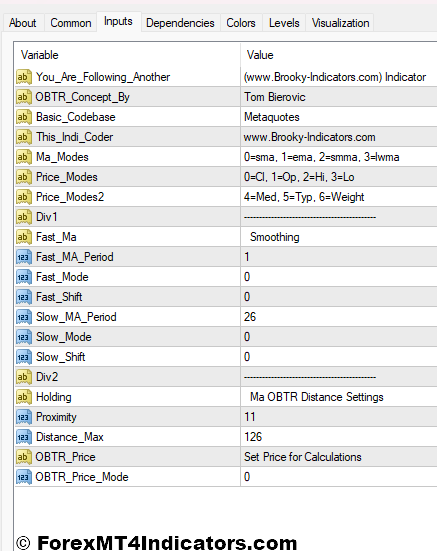The width and height of the screenshot is (437, 551).
Task: Select '(www.Brooky-Indicators.com) Indicator' value
Action: pyautogui.click(x=339, y=77)
